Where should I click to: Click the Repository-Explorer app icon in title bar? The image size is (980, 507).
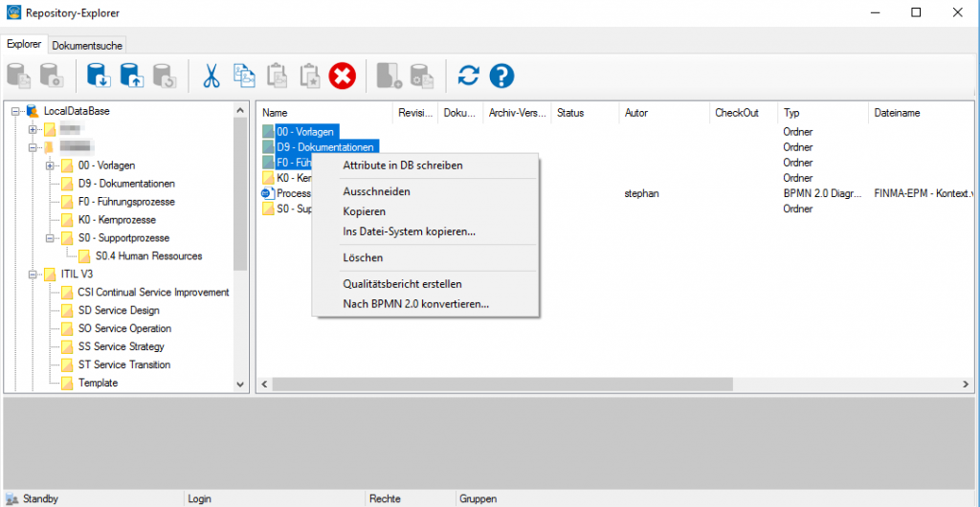pos(13,12)
